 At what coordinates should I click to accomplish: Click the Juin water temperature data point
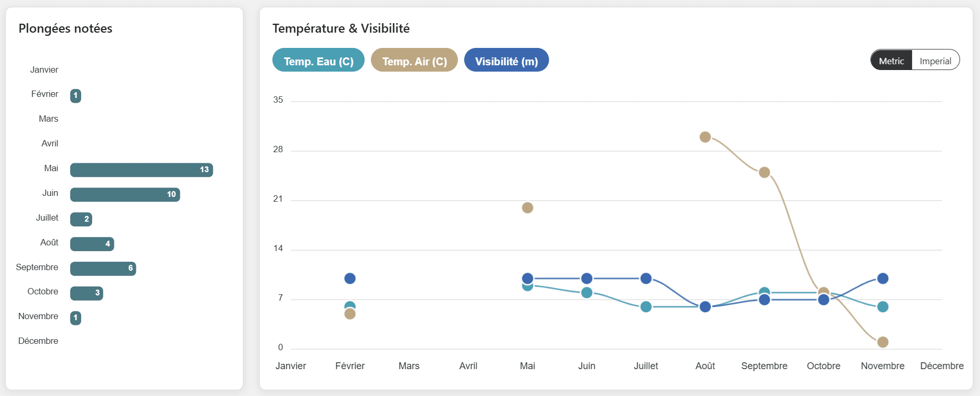tap(586, 292)
